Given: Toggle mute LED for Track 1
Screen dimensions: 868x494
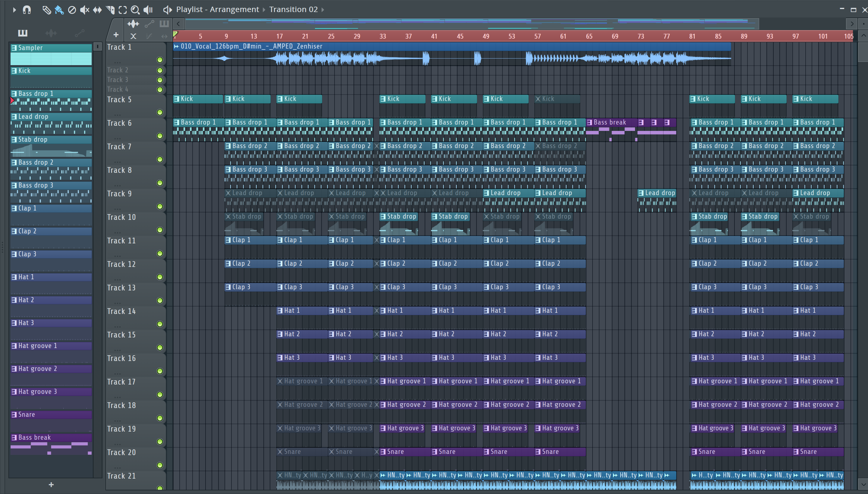Looking at the screenshot, I should coord(160,60).
